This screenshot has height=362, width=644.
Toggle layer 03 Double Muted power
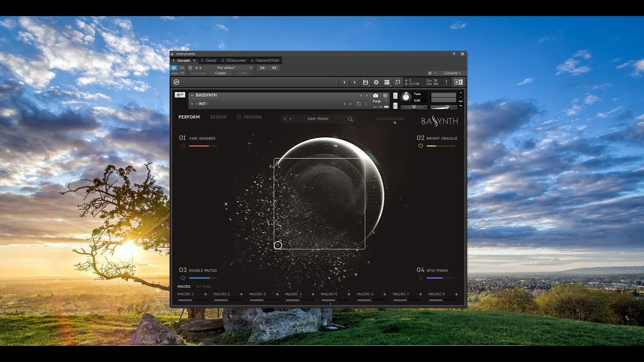coord(183,278)
